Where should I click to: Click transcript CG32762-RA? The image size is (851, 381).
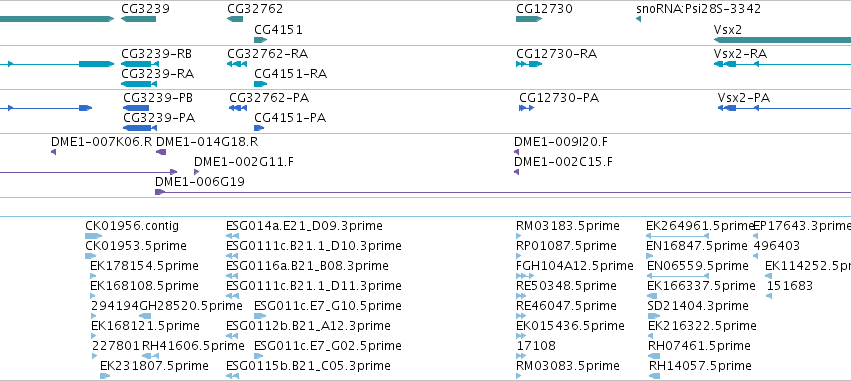tap(268, 53)
